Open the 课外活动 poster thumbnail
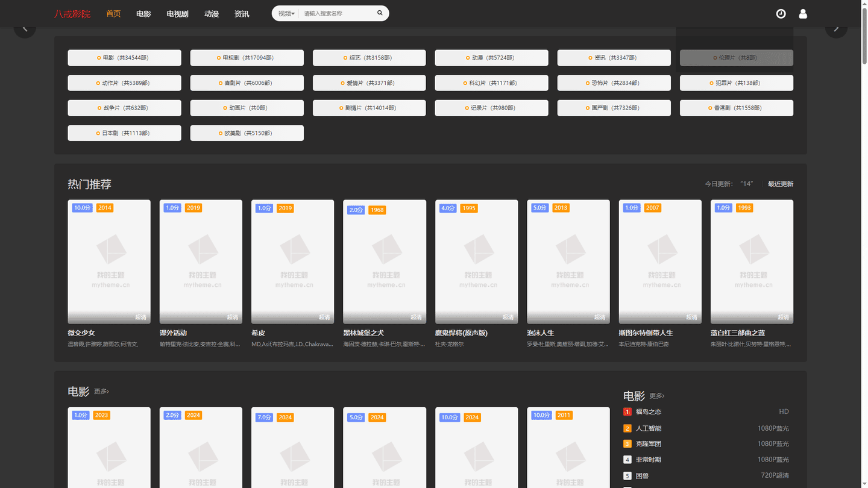Screen dimensions: 868x488 tap(201, 262)
